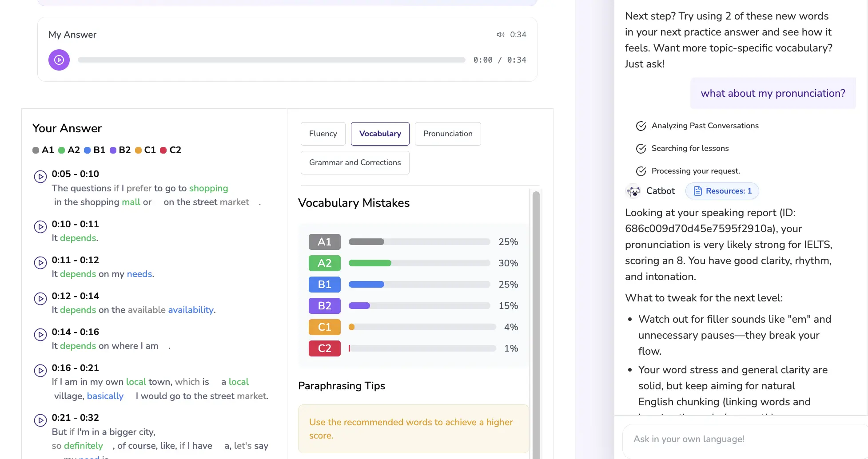Click the Catbot avatar icon
The height and width of the screenshot is (459, 868).
click(x=633, y=190)
